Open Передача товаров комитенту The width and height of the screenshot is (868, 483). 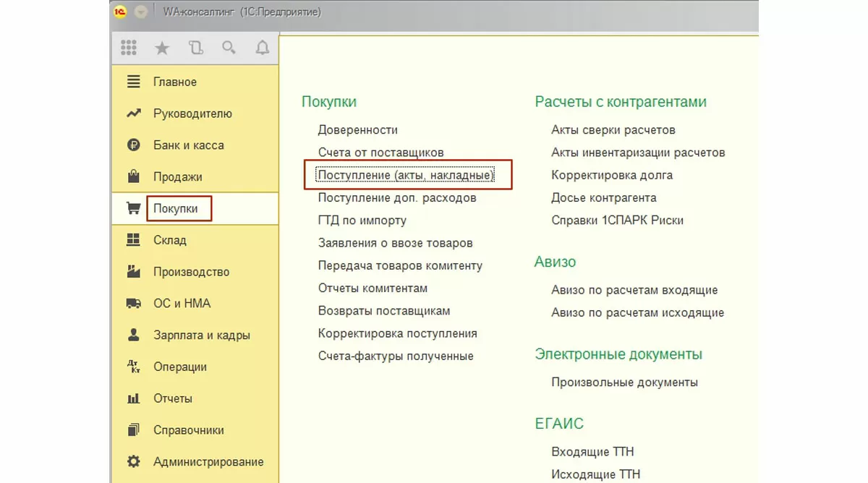400,265
